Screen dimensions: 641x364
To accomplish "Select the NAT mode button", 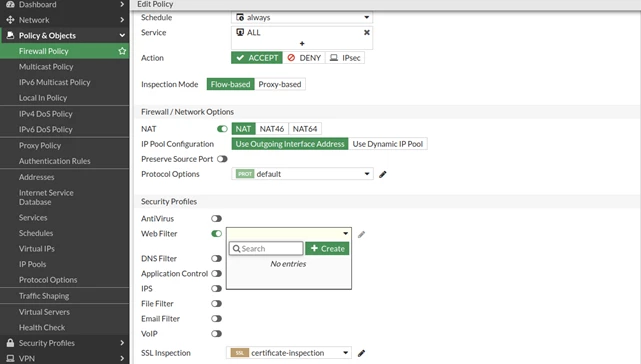I will (x=243, y=129).
